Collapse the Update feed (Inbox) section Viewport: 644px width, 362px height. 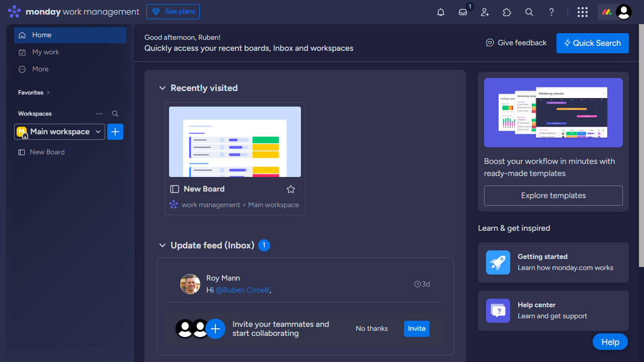tap(163, 245)
